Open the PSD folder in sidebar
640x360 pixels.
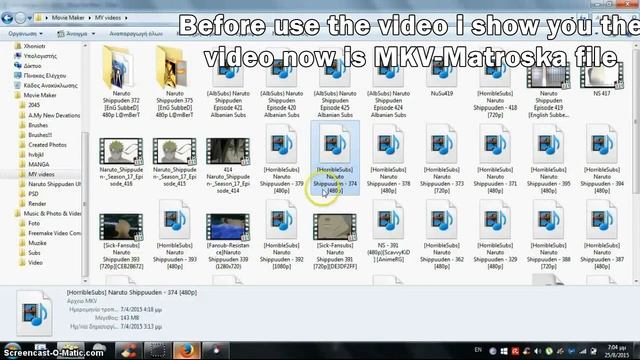[29, 193]
